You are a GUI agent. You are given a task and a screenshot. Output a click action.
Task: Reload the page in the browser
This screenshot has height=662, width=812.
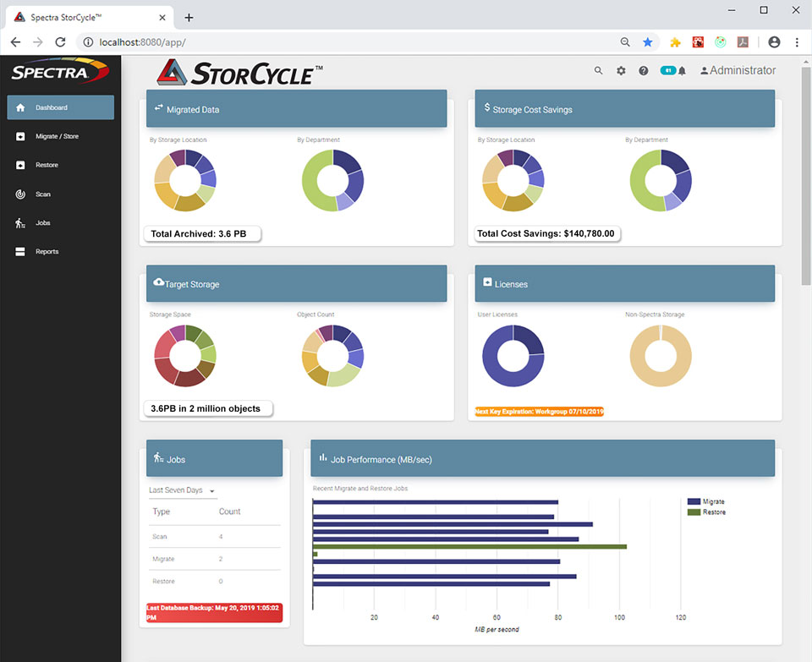61,42
